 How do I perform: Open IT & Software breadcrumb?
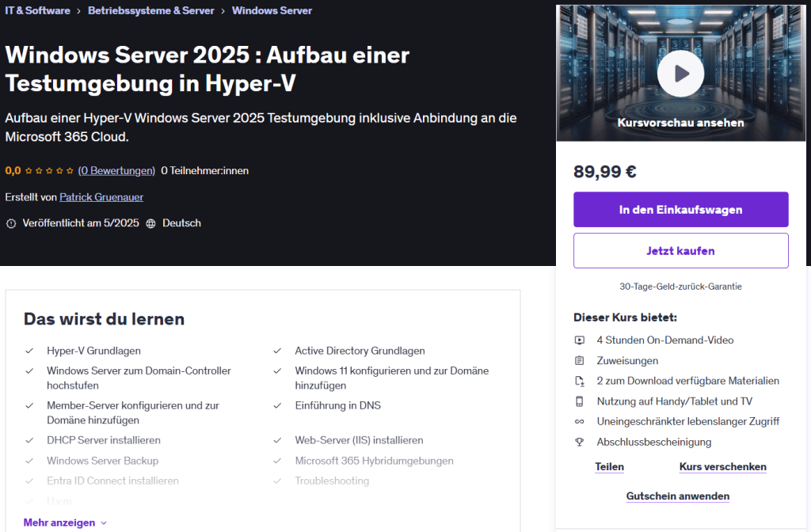[36, 11]
